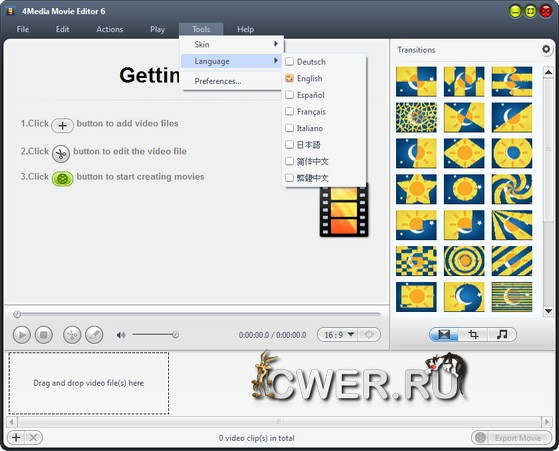Select the horizontal blinds transition thumbnail
Screen dimensions: 559x451
(x=512, y=297)
